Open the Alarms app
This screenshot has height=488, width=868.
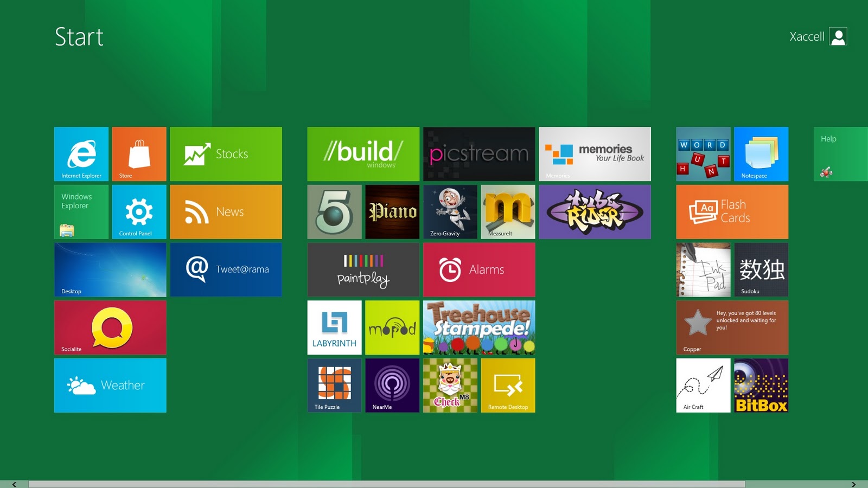point(479,269)
